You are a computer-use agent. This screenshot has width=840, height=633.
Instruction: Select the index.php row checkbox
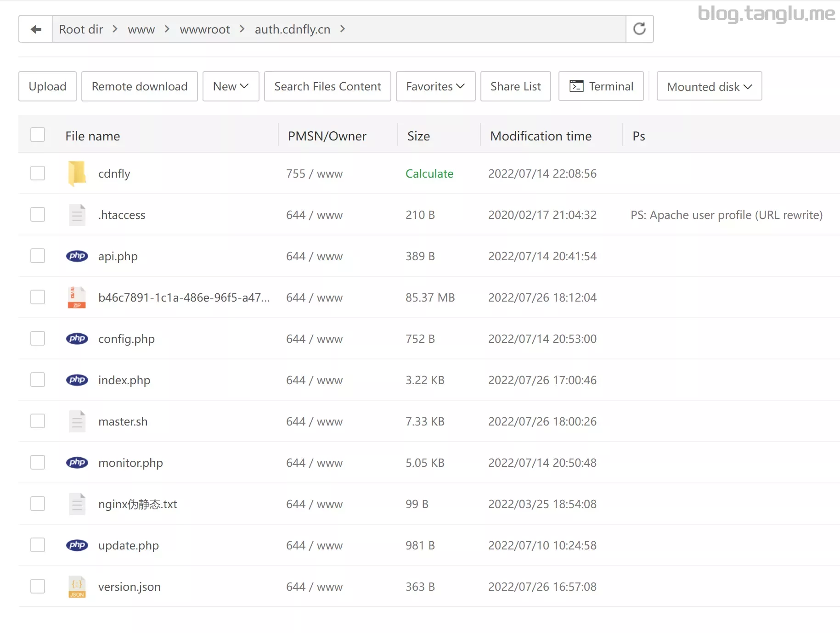tap(38, 380)
